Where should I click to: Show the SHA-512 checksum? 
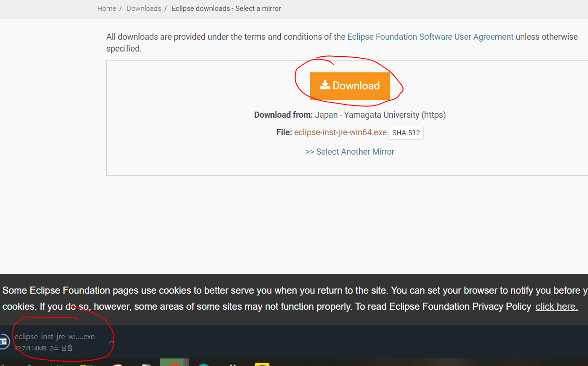point(406,133)
